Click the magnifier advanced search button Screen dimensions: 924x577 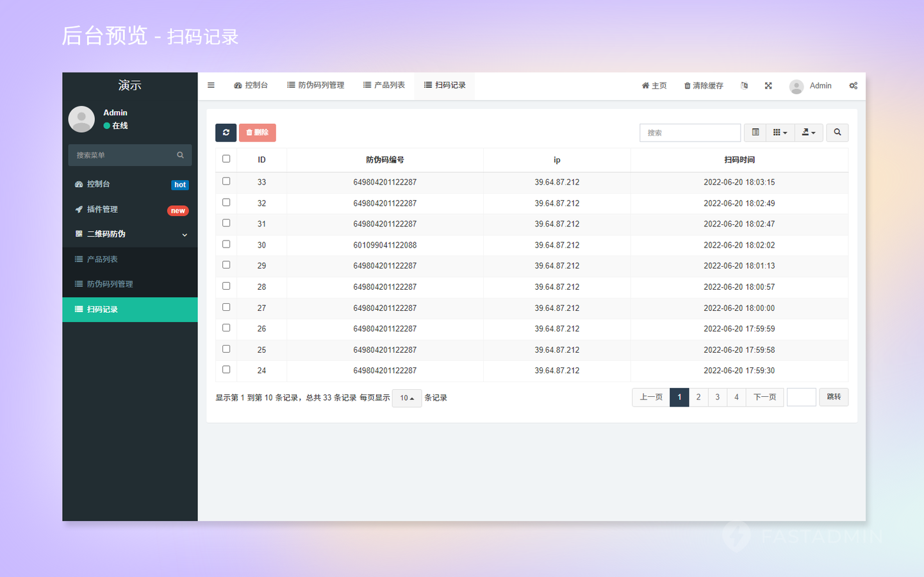837,133
